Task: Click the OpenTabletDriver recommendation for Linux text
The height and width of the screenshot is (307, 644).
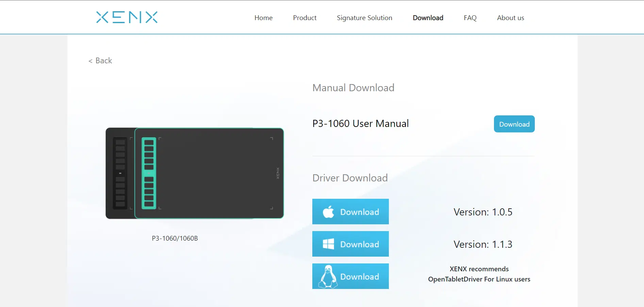Action: [x=479, y=274]
